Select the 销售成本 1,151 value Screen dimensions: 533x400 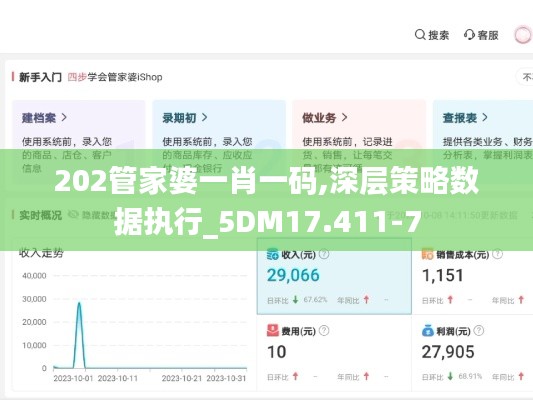pos(443,275)
